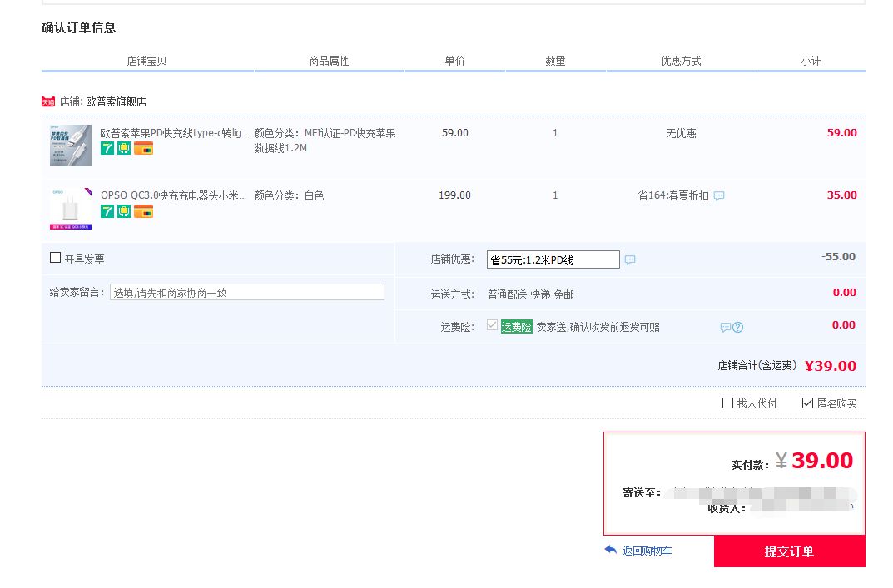893x588 pixels.
Task: Open the PD cable product thumbnail
Action: (x=71, y=146)
